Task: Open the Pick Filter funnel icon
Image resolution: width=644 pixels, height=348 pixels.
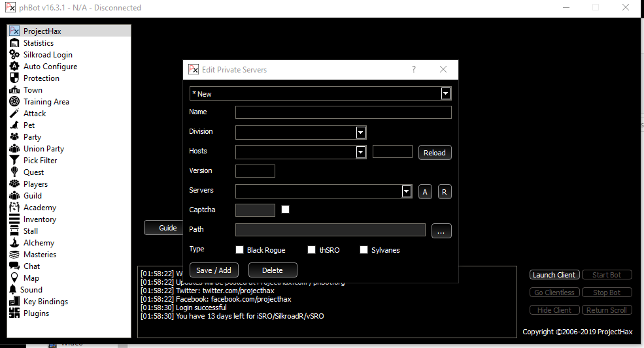Action: 14,161
